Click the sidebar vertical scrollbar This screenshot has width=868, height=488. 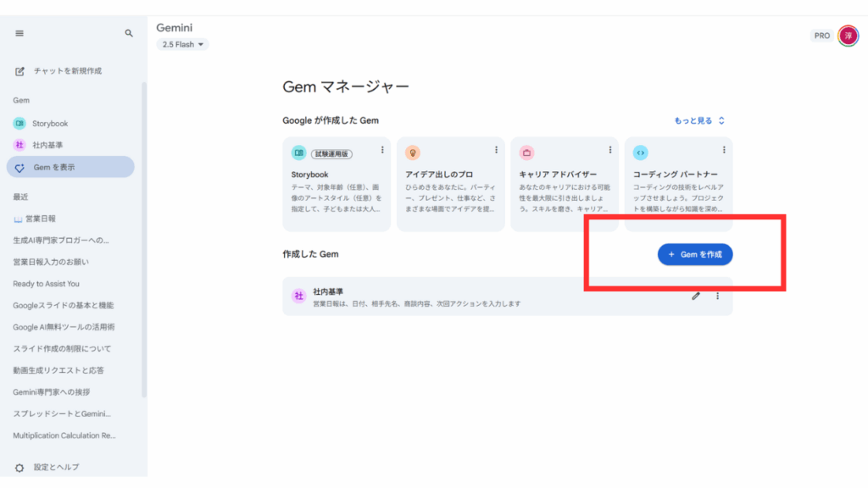(144, 240)
